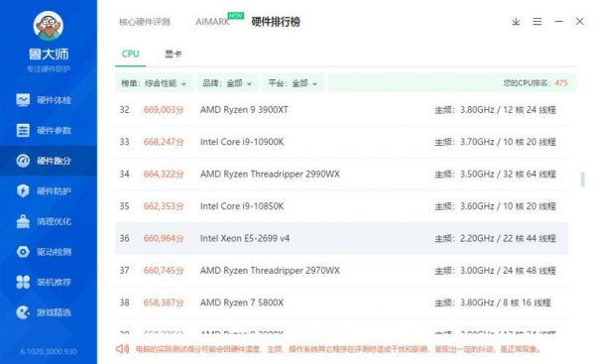Click score 662,353分
The height and width of the screenshot is (364, 595).
[164, 206]
